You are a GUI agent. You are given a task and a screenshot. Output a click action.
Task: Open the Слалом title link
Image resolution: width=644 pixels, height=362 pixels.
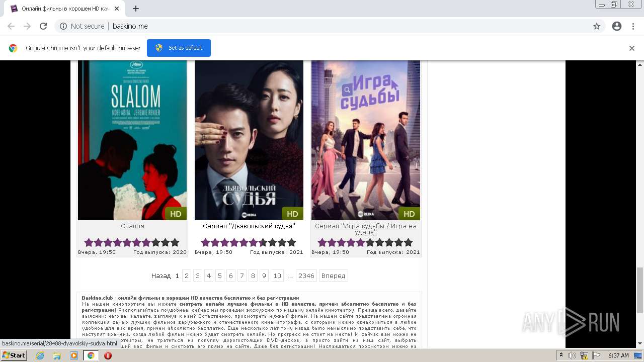(x=132, y=226)
